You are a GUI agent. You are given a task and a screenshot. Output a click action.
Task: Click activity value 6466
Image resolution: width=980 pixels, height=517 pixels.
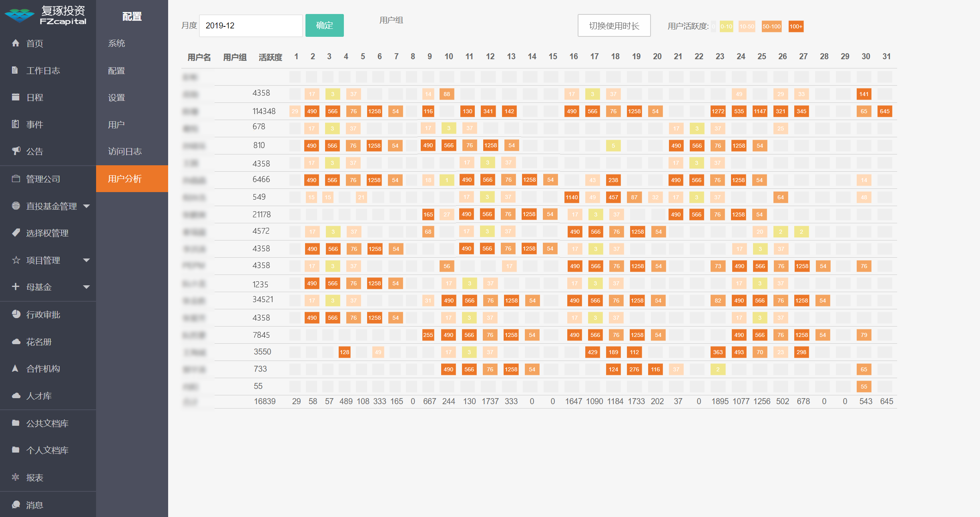click(x=261, y=179)
